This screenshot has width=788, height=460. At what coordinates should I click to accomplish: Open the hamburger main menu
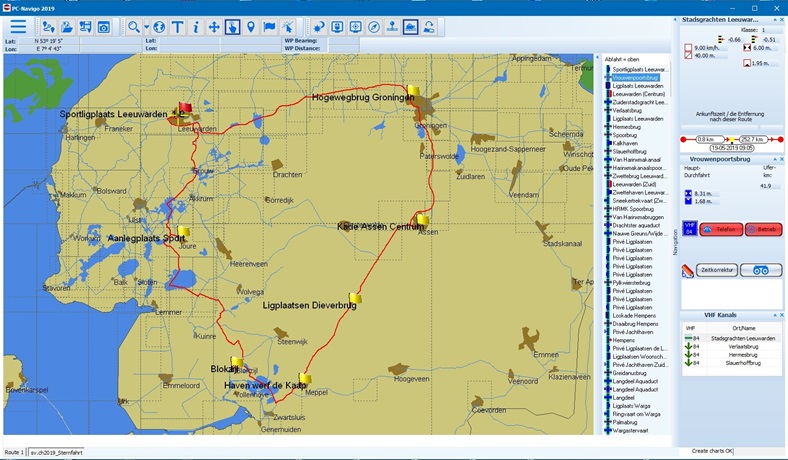click(18, 26)
